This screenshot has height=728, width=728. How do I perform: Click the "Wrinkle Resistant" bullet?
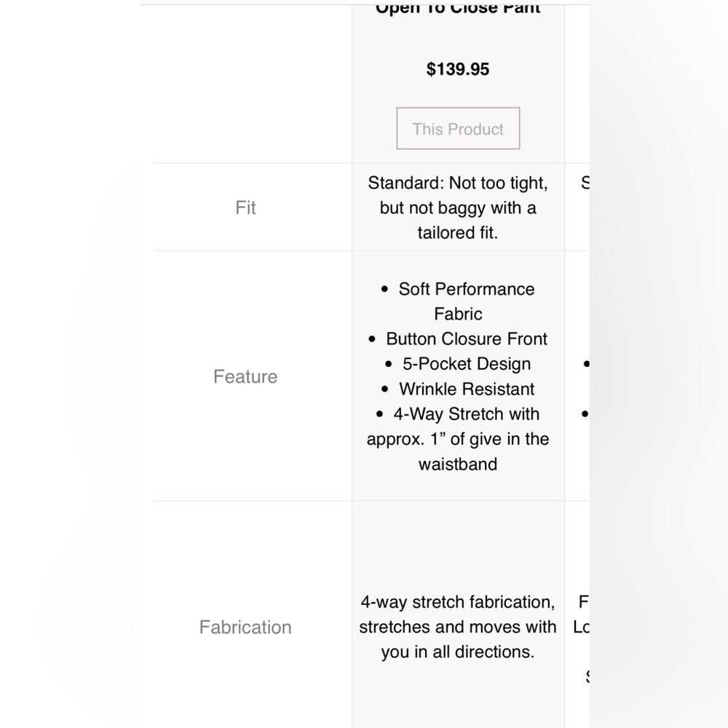467,389
